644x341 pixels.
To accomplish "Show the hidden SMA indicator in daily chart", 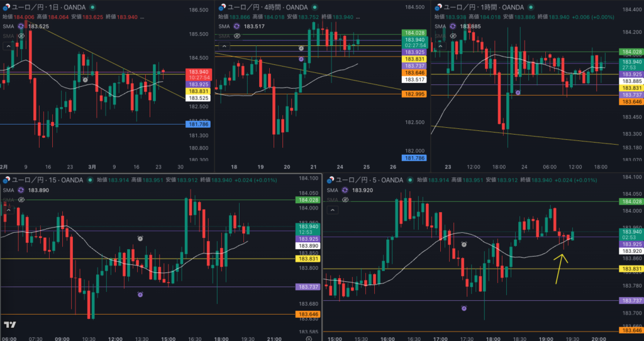I will [21, 36].
